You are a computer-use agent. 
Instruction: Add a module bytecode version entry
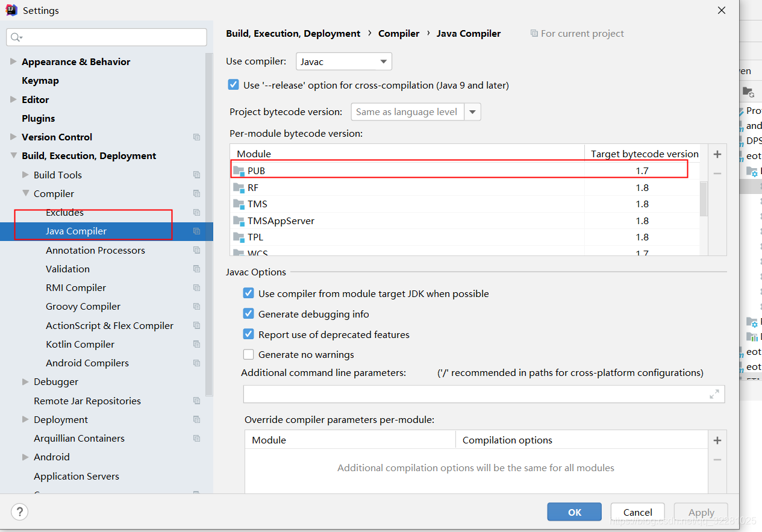point(717,155)
